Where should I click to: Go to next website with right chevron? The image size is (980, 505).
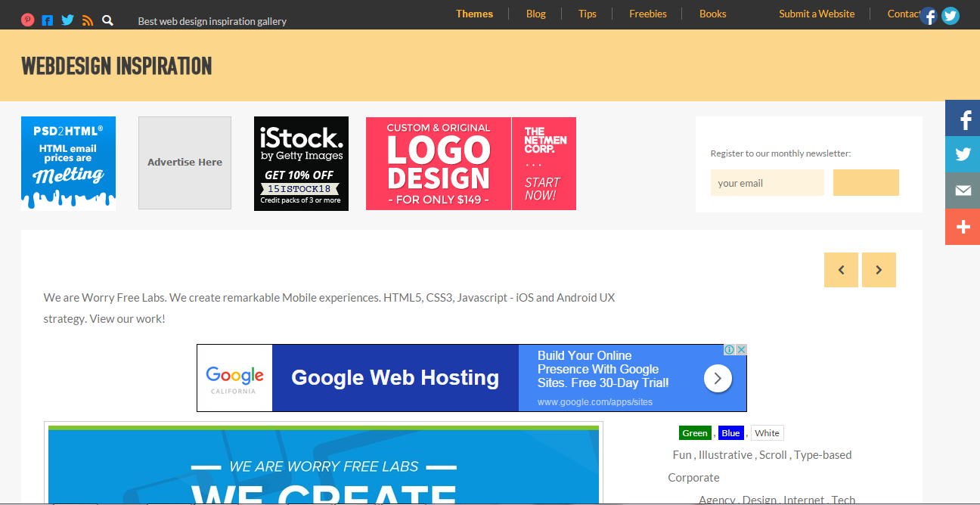(879, 270)
